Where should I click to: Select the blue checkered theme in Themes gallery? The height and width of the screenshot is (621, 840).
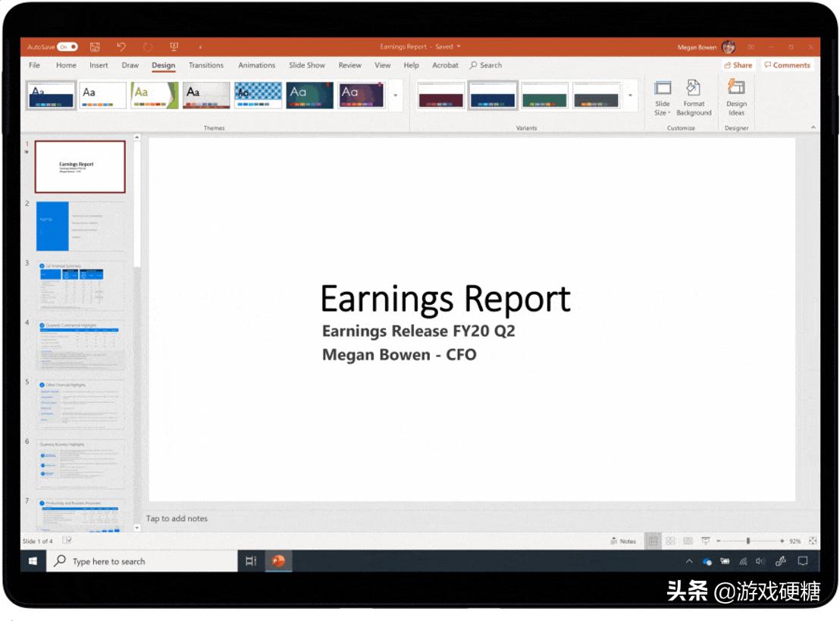(x=257, y=94)
